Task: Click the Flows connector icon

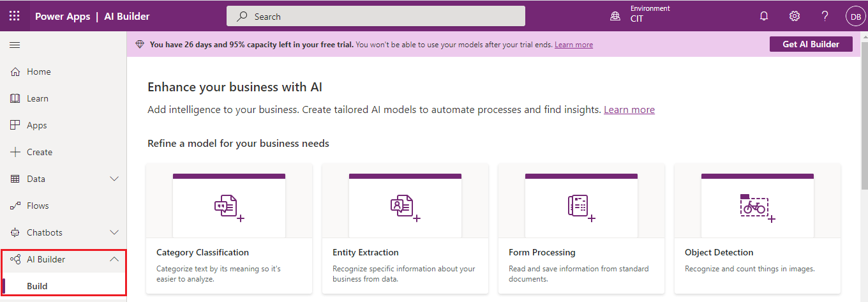Action: [x=15, y=206]
